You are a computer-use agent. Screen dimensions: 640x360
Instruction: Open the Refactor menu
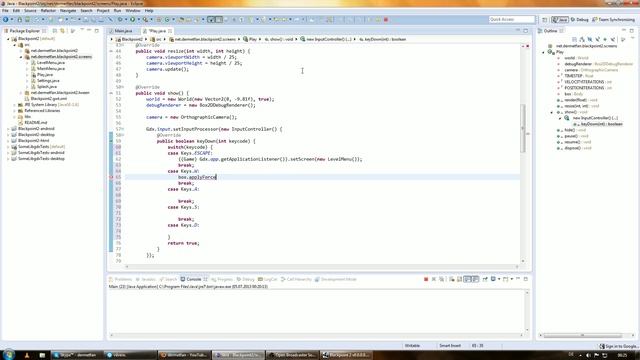tap(48, 11)
